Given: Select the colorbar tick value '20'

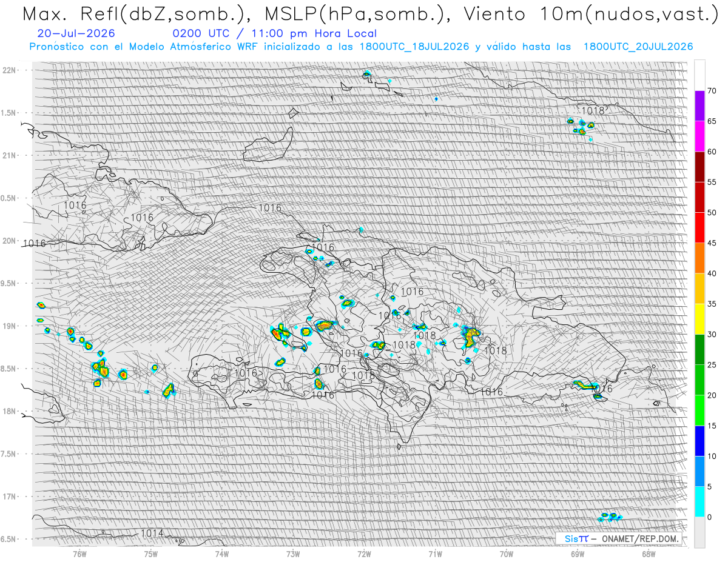Looking at the screenshot, I should point(712,395).
